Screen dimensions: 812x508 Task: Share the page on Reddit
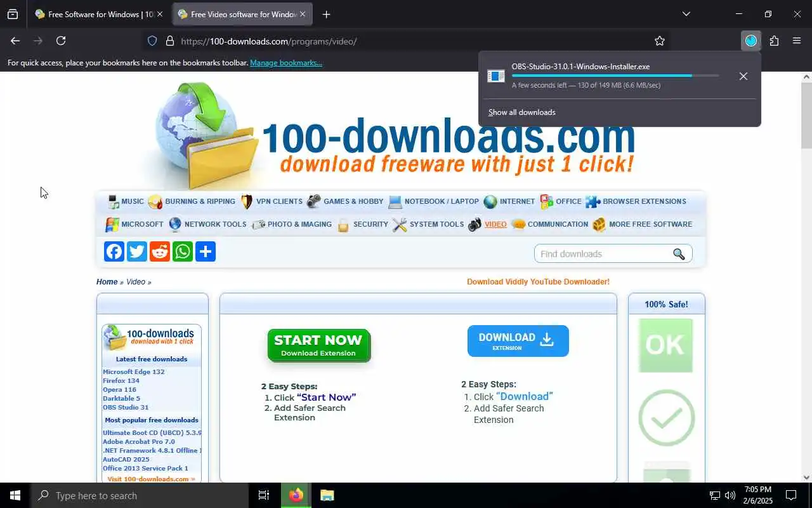[x=160, y=251]
